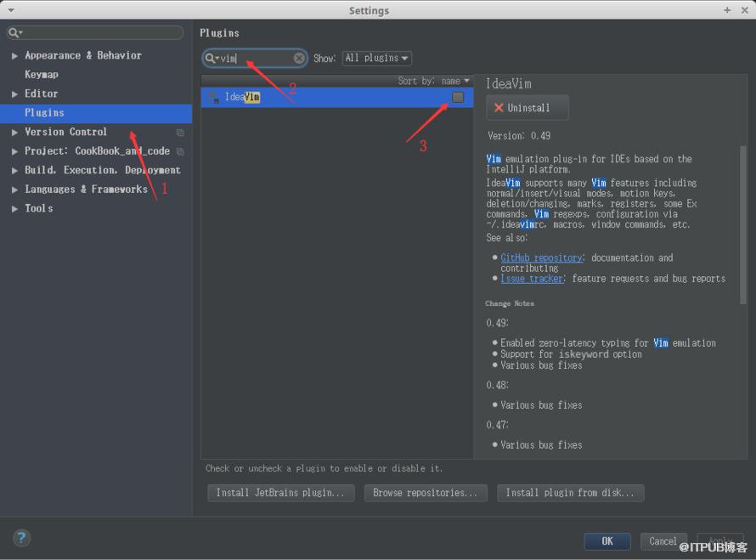Click the plugin description scrollbar
Image resolution: width=756 pixels, height=560 pixels.
(x=742, y=225)
